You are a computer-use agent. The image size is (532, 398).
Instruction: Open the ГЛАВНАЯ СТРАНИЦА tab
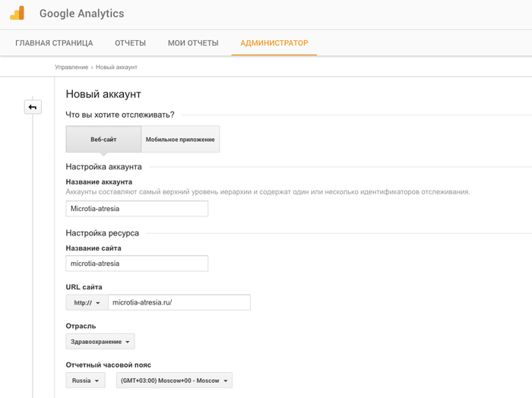pos(54,43)
